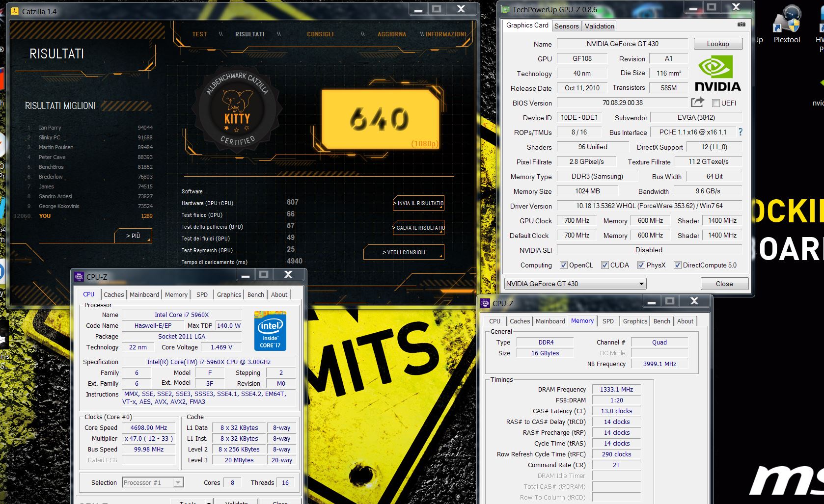Switch to the Validation tab in GPU-Z
The image size is (824, 504).
click(599, 26)
